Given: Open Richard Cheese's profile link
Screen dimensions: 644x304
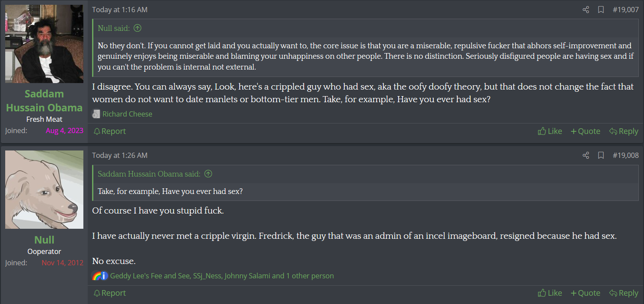Looking at the screenshot, I should pyautogui.click(x=127, y=114).
